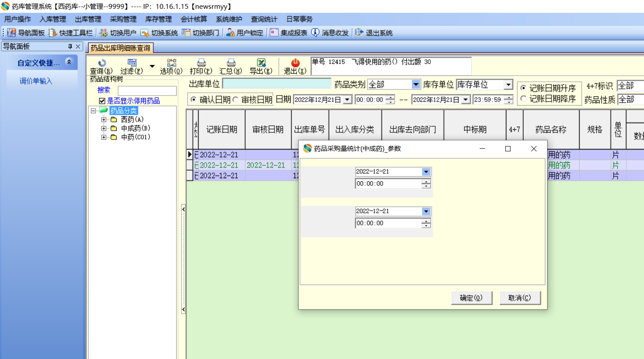Screen dimensions: 644x359
Task: Open the end date dropdown before 23:59:59
Action: [x=466, y=100]
